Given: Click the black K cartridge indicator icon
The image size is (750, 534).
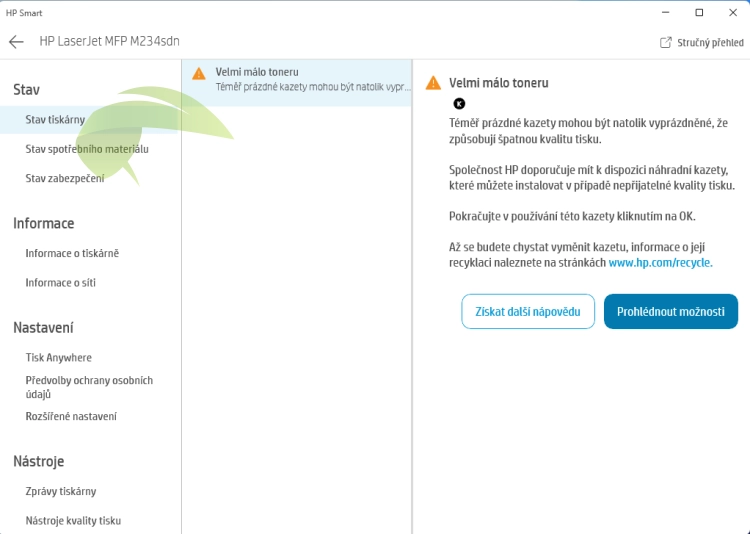Looking at the screenshot, I should 459,103.
